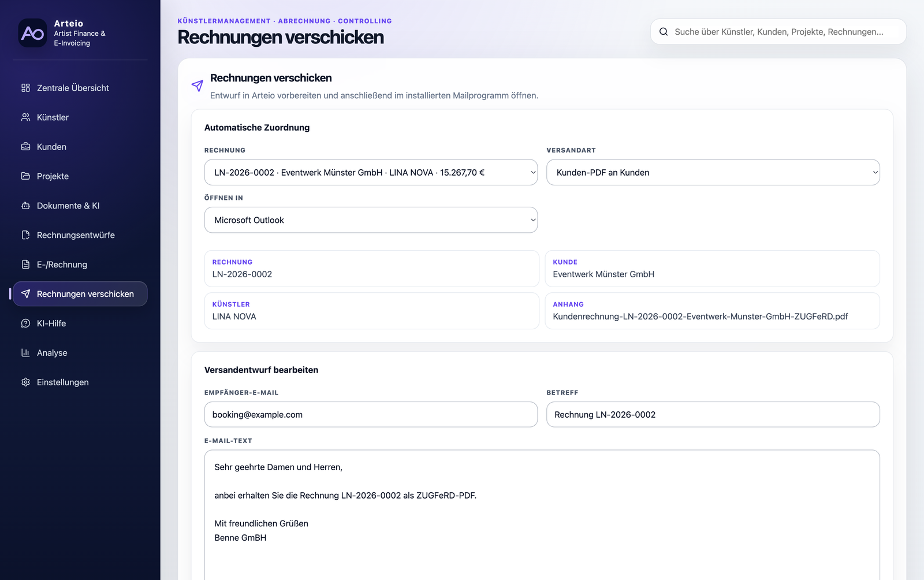Screen dimensions: 924x580
Task: Click the Kunde card Eventwerk Münster GmbH
Action: pyautogui.click(x=713, y=269)
